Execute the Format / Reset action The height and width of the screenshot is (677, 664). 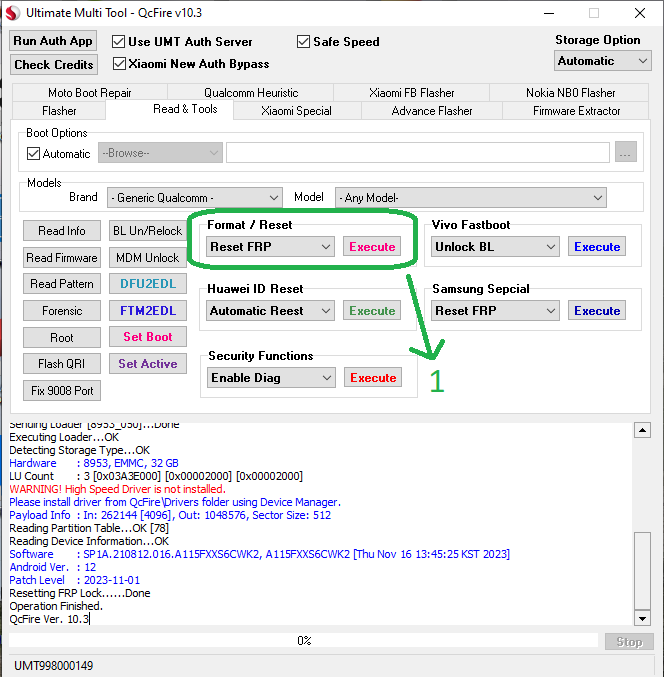pyautogui.click(x=372, y=247)
